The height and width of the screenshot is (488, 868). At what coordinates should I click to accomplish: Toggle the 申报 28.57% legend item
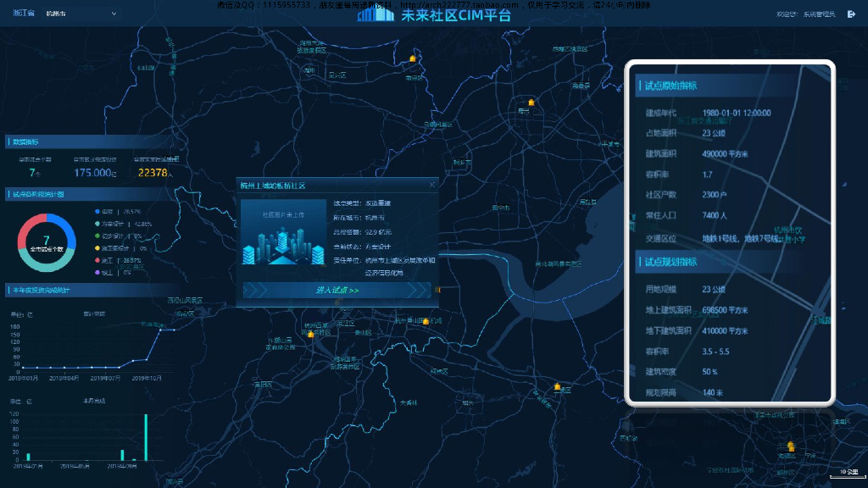[118, 211]
